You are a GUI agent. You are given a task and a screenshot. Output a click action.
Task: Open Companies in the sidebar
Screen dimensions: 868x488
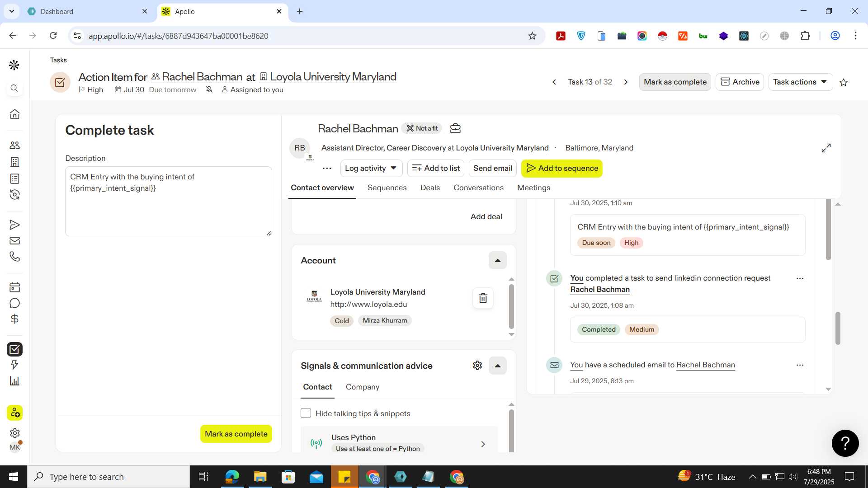click(14, 162)
